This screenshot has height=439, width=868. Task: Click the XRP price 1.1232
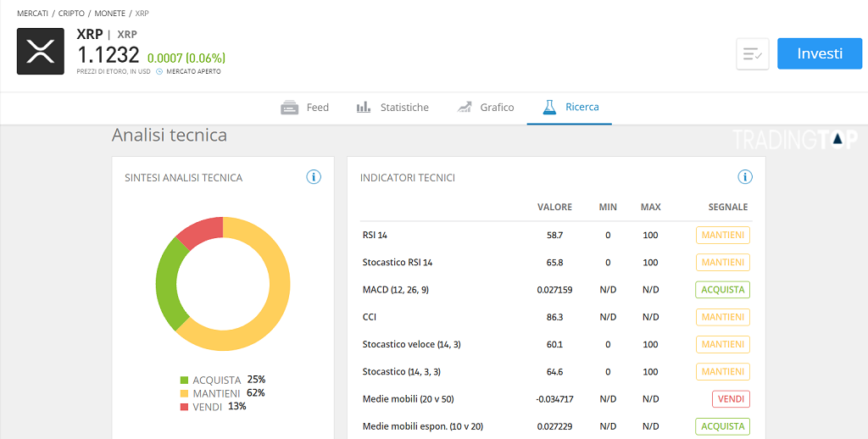(x=108, y=55)
